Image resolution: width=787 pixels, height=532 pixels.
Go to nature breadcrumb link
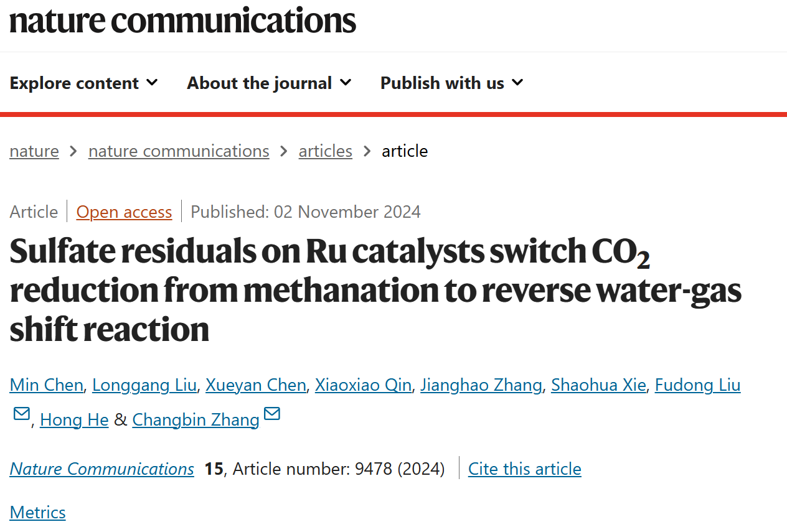point(34,151)
